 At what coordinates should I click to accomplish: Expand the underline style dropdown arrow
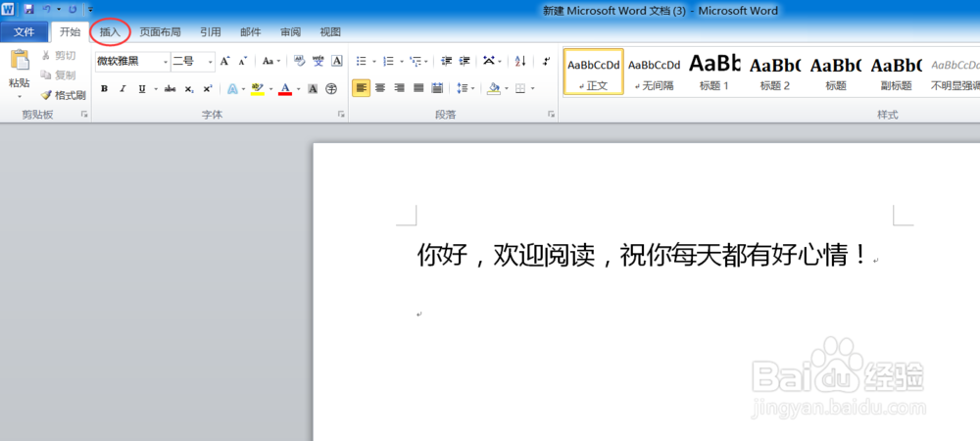pyautogui.click(x=155, y=89)
